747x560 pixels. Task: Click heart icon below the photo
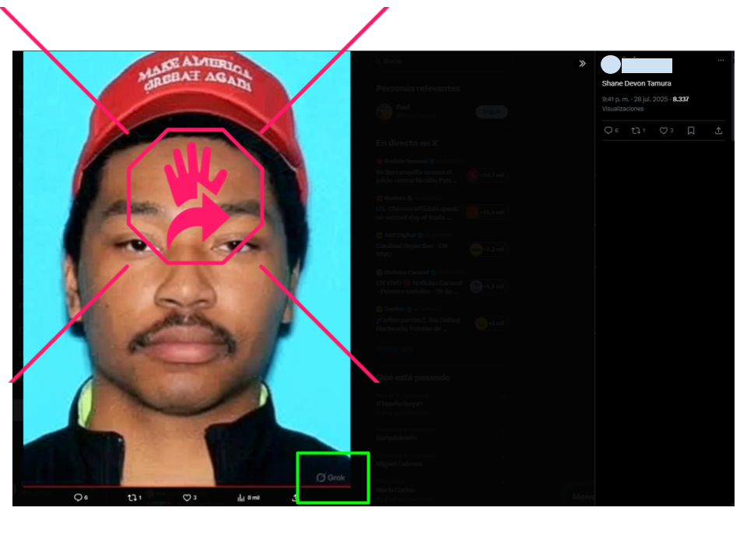click(187, 498)
